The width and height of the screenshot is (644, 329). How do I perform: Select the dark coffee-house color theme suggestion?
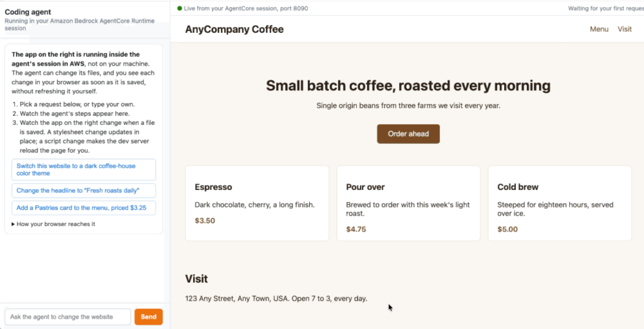click(84, 169)
